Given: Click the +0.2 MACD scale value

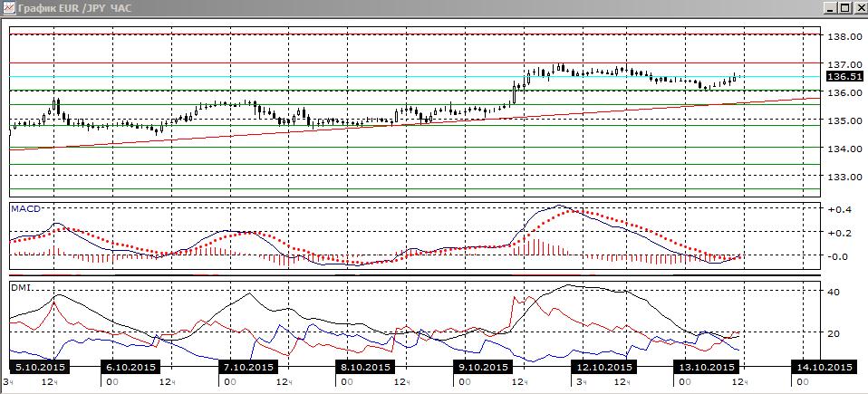Looking at the screenshot, I should point(839,233).
